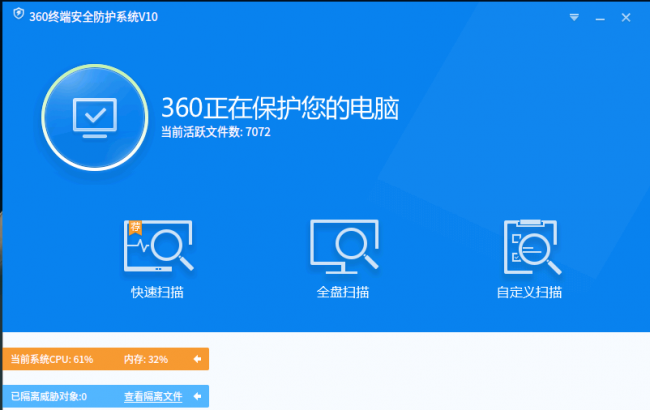Click the 360正在保护您的电脑 headline
Viewport: 650px width, 410px height.
pyautogui.click(x=280, y=108)
